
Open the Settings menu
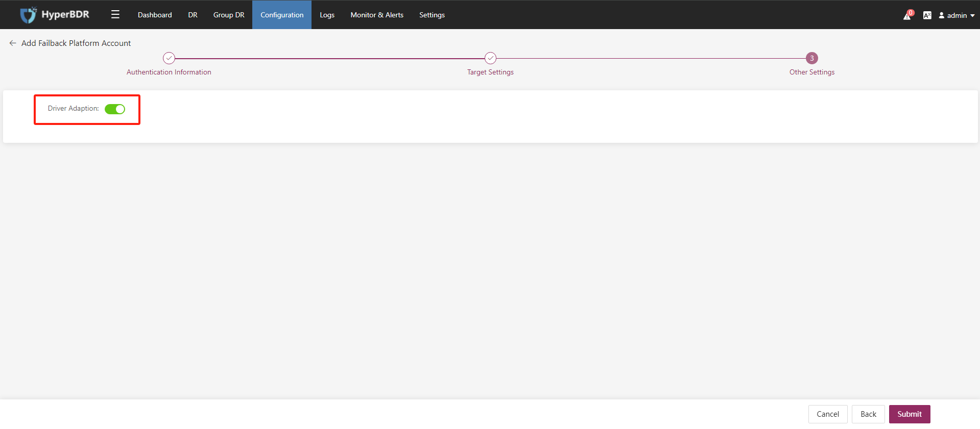point(432,15)
